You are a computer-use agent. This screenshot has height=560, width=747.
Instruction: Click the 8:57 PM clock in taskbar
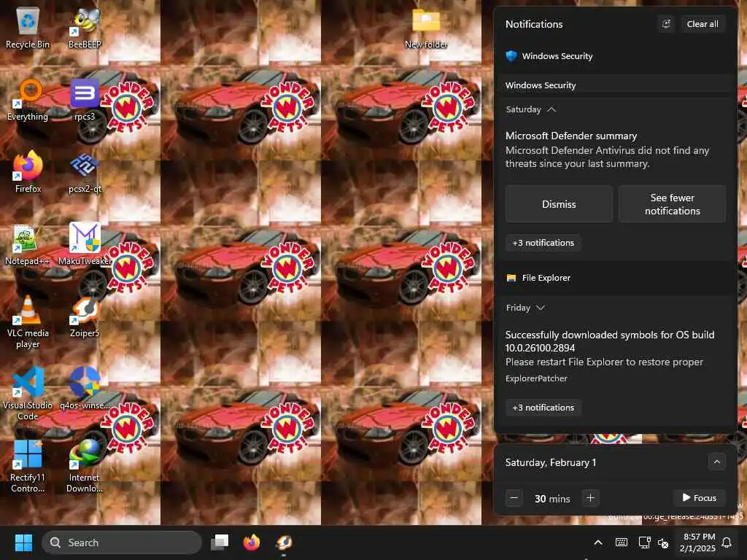coord(698,542)
